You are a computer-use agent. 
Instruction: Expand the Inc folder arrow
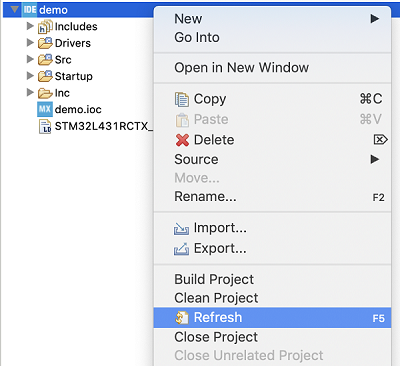pyautogui.click(x=30, y=92)
